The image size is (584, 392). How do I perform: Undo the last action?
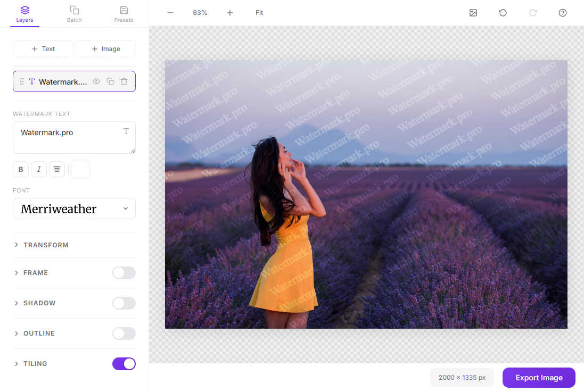(503, 13)
